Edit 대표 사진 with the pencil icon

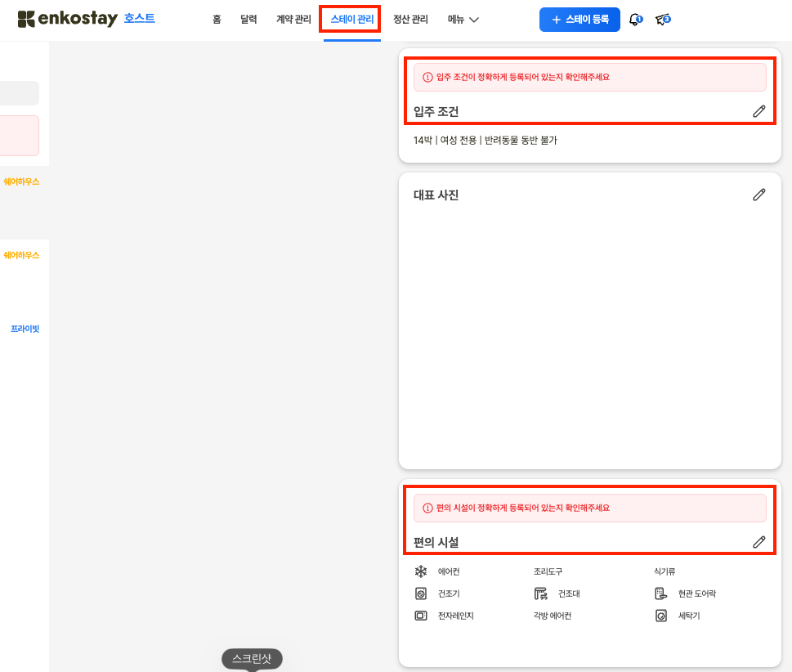tap(759, 195)
